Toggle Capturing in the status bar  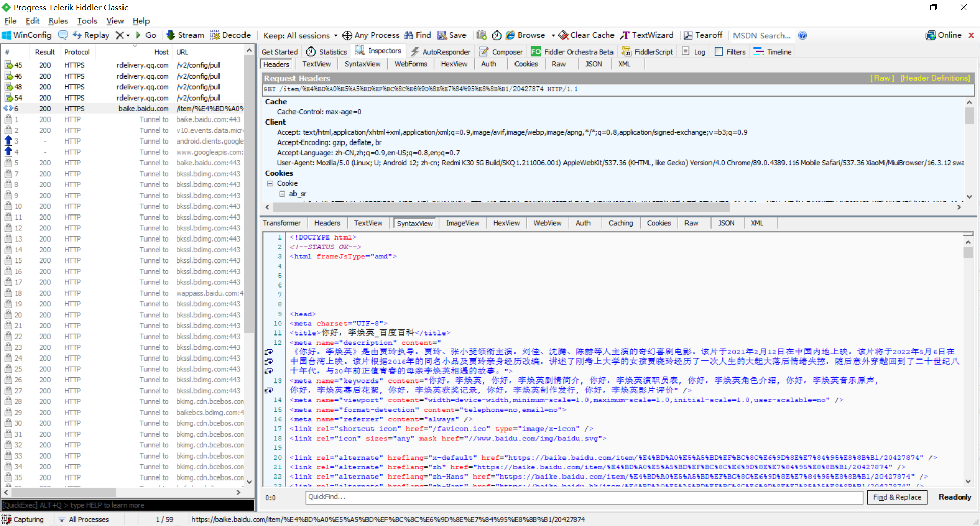click(x=23, y=519)
